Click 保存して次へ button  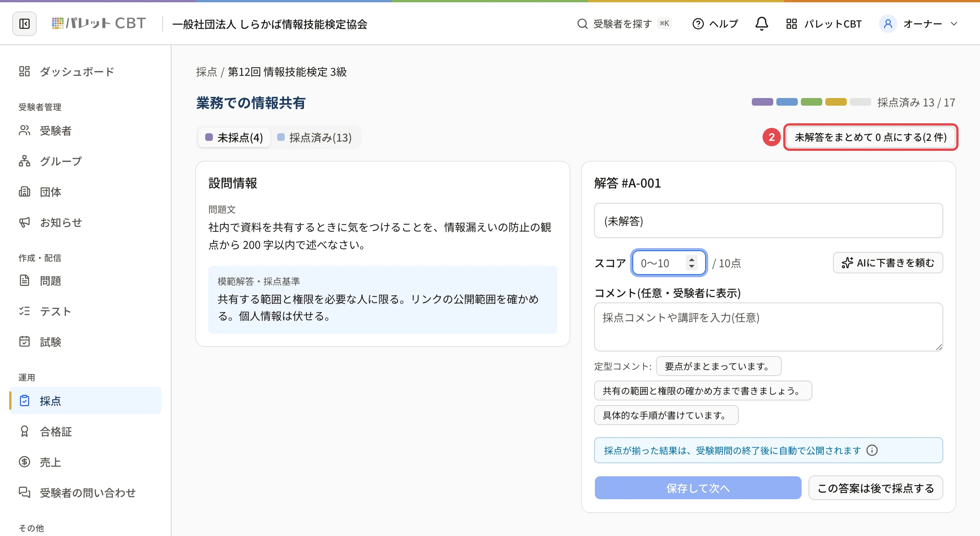click(x=698, y=488)
